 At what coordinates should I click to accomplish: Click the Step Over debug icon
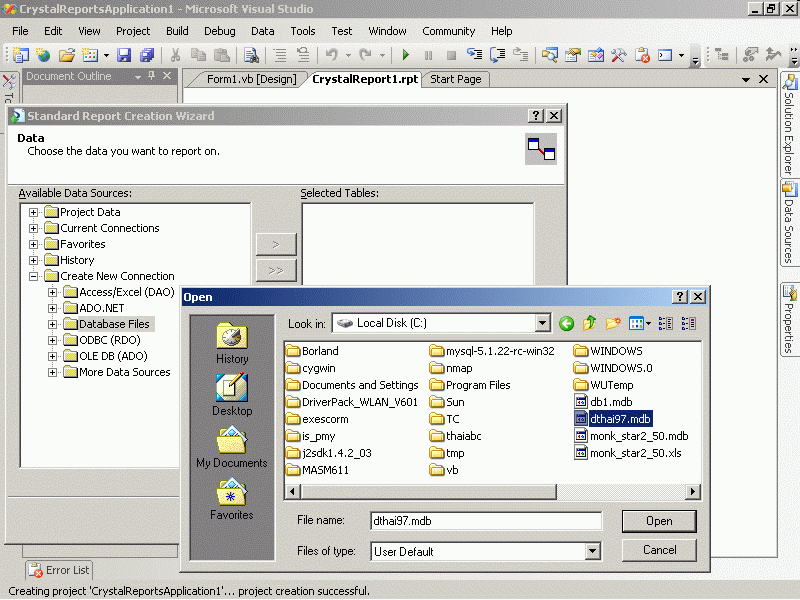point(497,55)
